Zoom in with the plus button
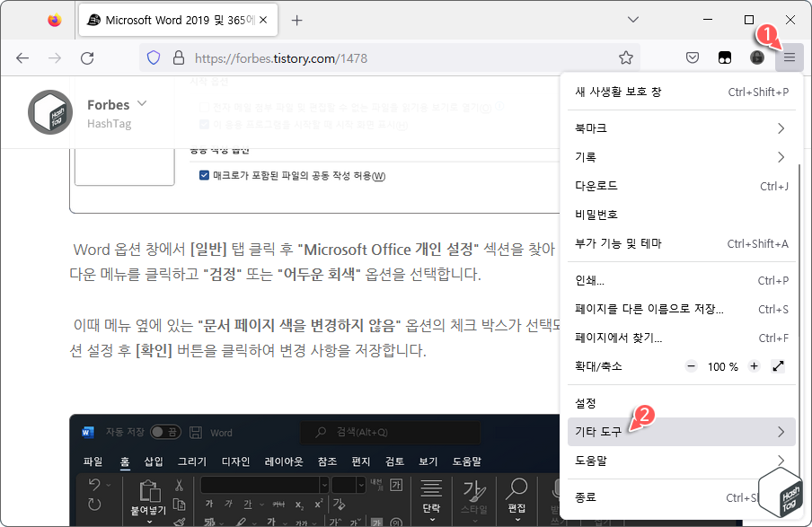This screenshot has height=527, width=812. coord(754,366)
